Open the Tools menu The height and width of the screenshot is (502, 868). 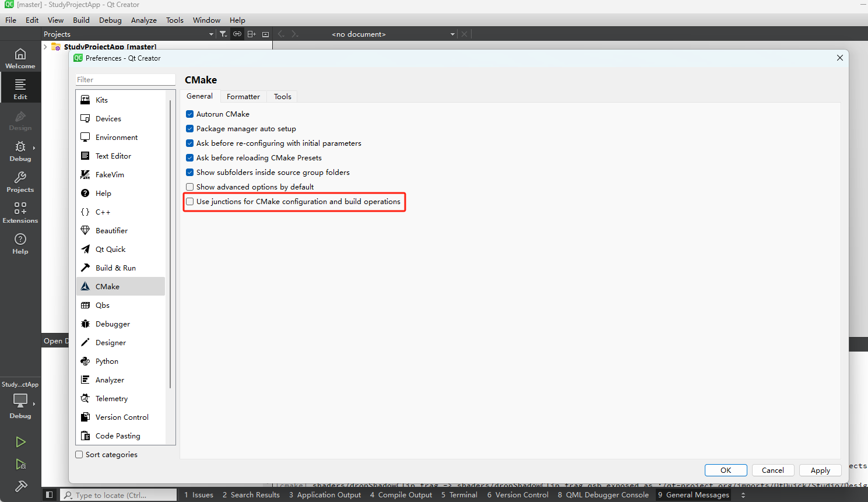pos(175,20)
